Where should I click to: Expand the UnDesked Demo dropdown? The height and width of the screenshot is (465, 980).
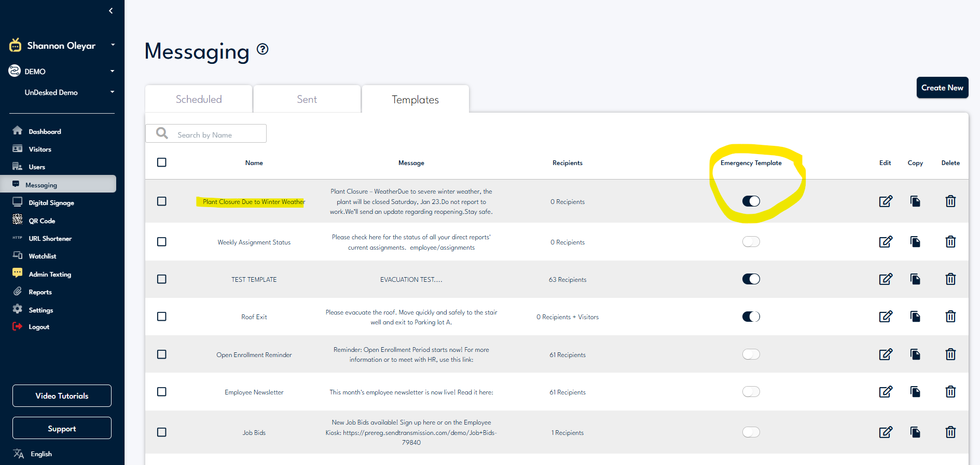(x=112, y=92)
